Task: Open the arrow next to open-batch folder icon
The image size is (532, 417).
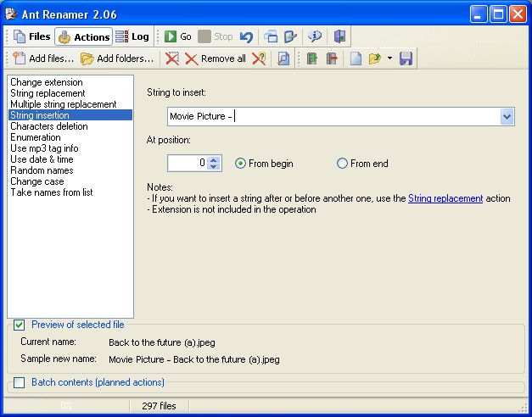Action: point(389,58)
